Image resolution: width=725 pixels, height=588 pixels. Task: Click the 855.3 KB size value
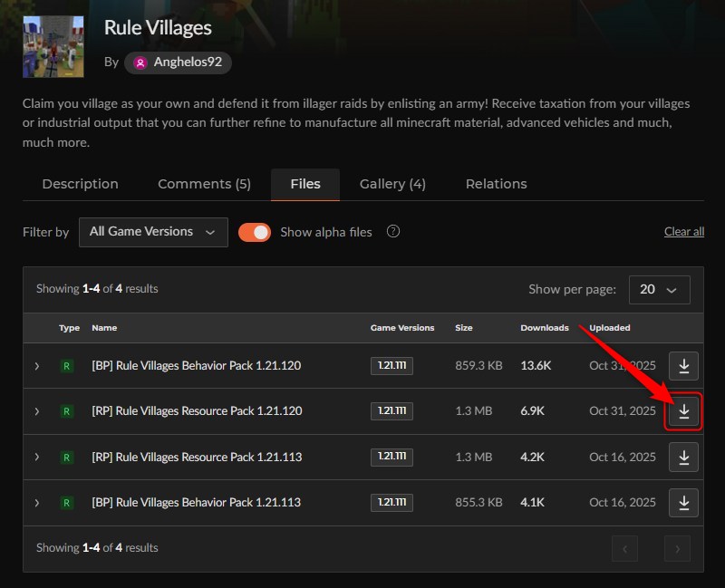tap(478, 503)
